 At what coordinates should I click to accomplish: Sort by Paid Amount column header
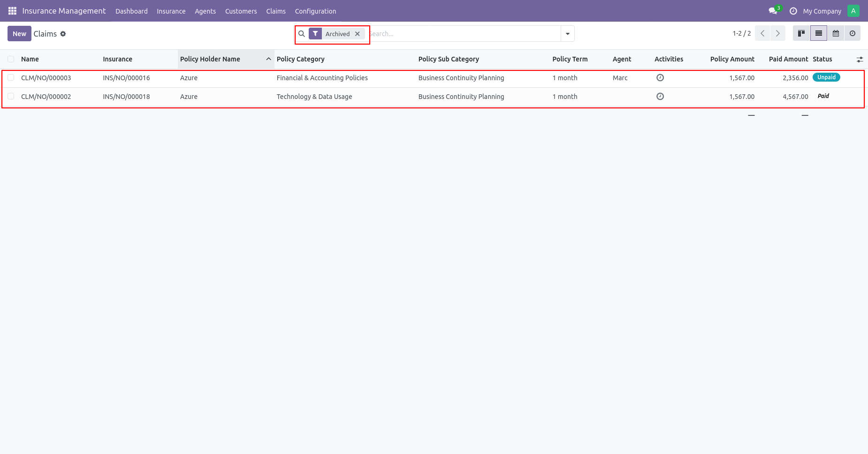(x=788, y=59)
